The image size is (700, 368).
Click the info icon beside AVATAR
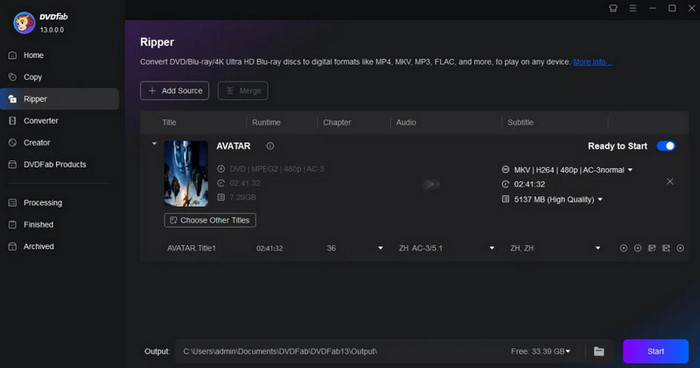coord(270,146)
